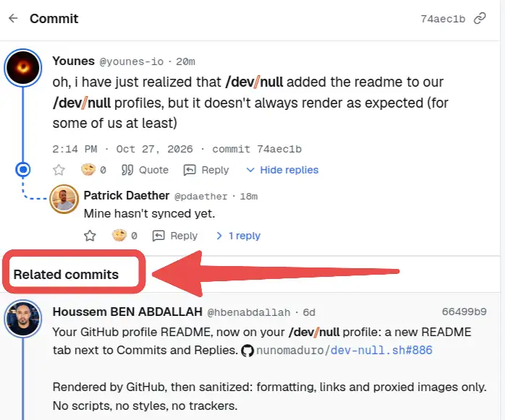Collapse thread with Hide replies

[282, 170]
